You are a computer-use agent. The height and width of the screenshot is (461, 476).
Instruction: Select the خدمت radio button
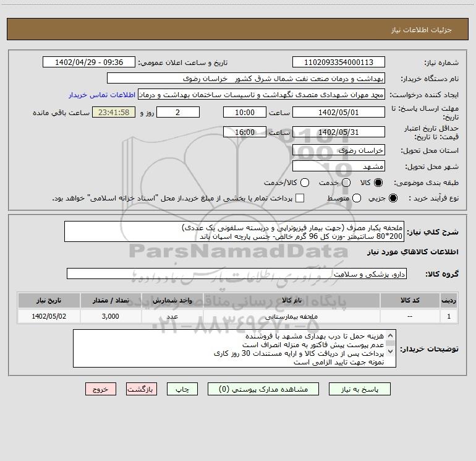[346, 183]
